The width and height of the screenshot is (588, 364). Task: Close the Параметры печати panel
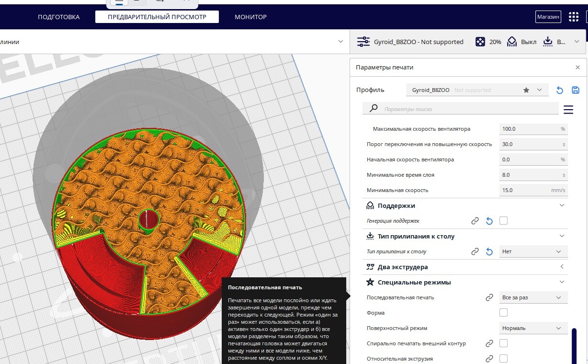577,68
